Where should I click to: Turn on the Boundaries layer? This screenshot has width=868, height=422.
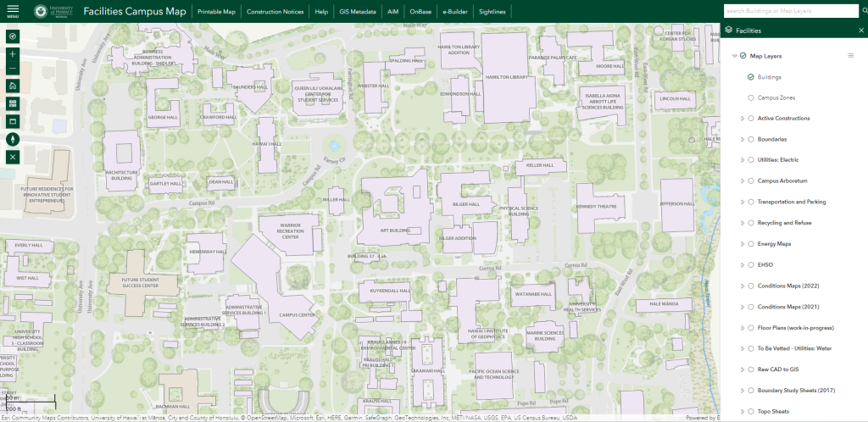[751, 139]
